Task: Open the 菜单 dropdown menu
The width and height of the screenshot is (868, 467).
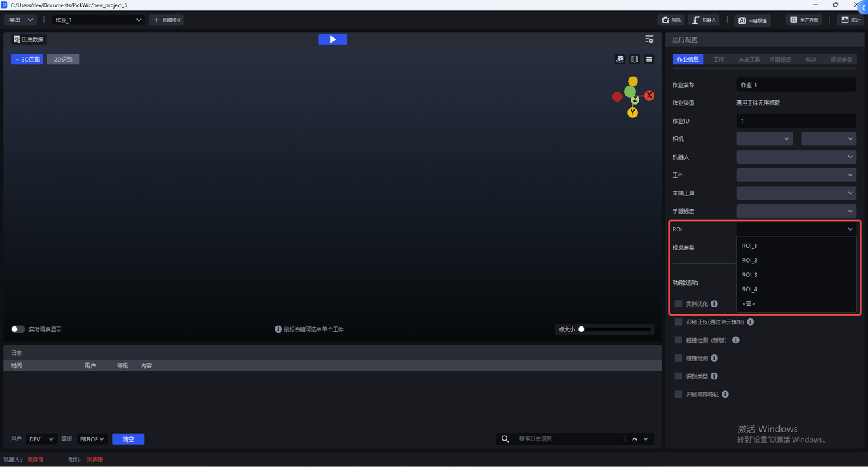Action: [x=20, y=20]
